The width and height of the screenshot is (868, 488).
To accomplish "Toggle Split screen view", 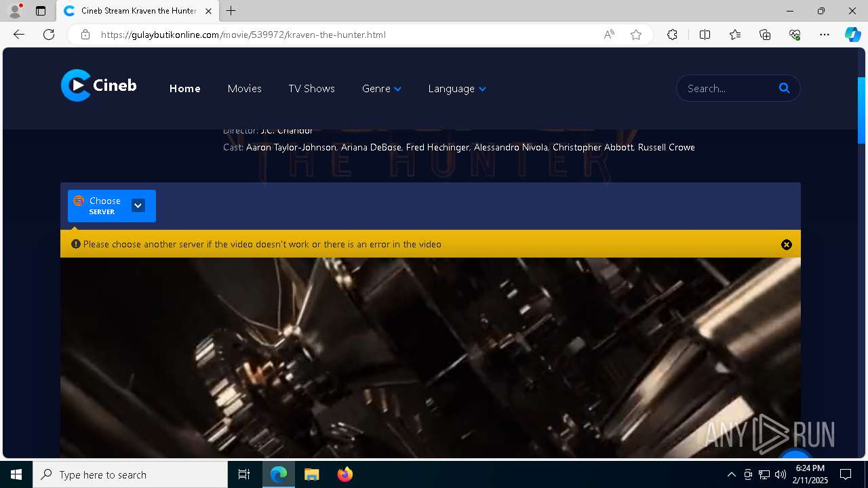I will [x=705, y=35].
